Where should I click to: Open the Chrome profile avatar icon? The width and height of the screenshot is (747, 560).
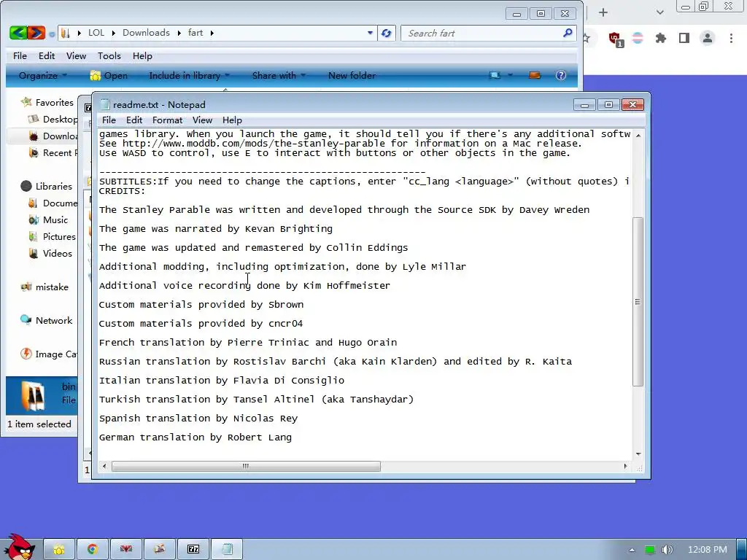point(708,38)
